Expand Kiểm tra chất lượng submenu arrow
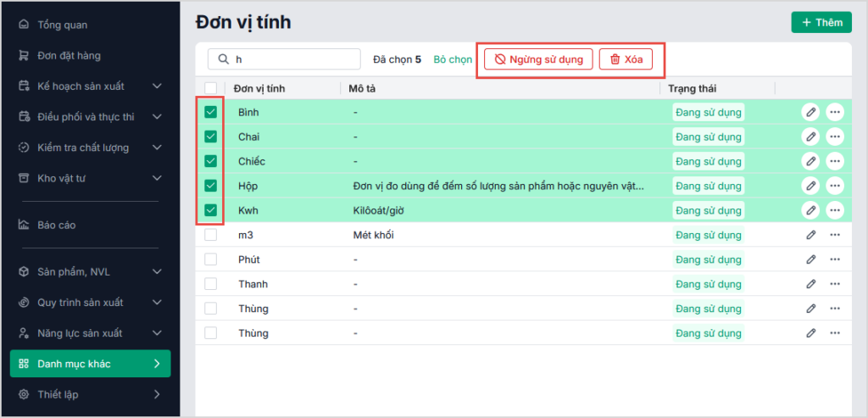This screenshot has height=418, width=868. [x=157, y=148]
